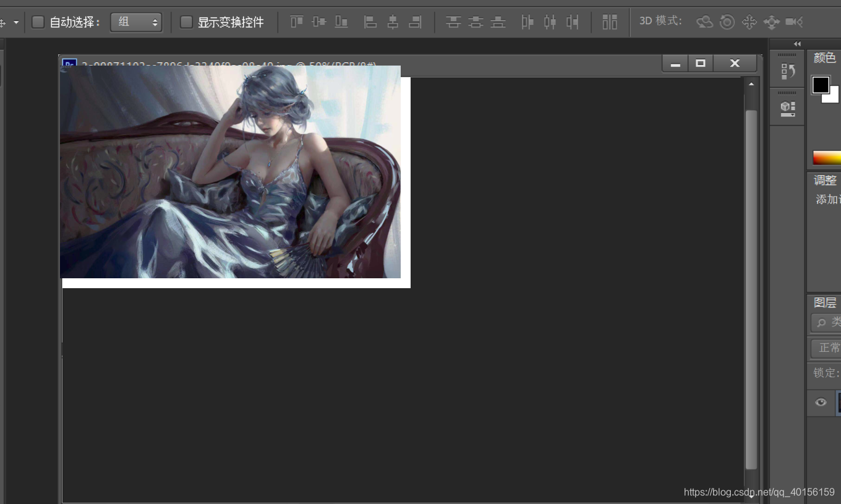Image resolution: width=841 pixels, height=504 pixels.
Task: Distribute layers by bottom edges
Action: pos(498,22)
